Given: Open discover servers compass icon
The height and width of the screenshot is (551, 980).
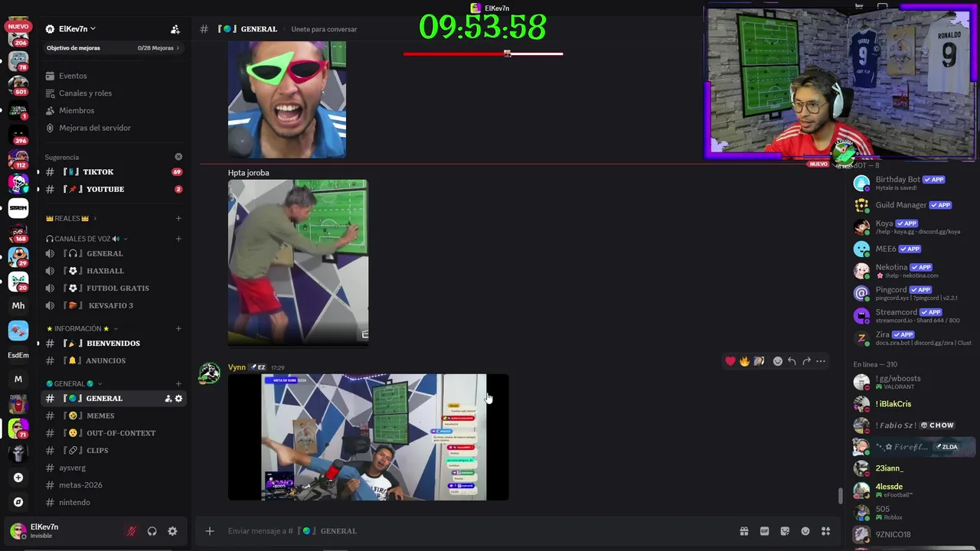Looking at the screenshot, I should pos(18,502).
